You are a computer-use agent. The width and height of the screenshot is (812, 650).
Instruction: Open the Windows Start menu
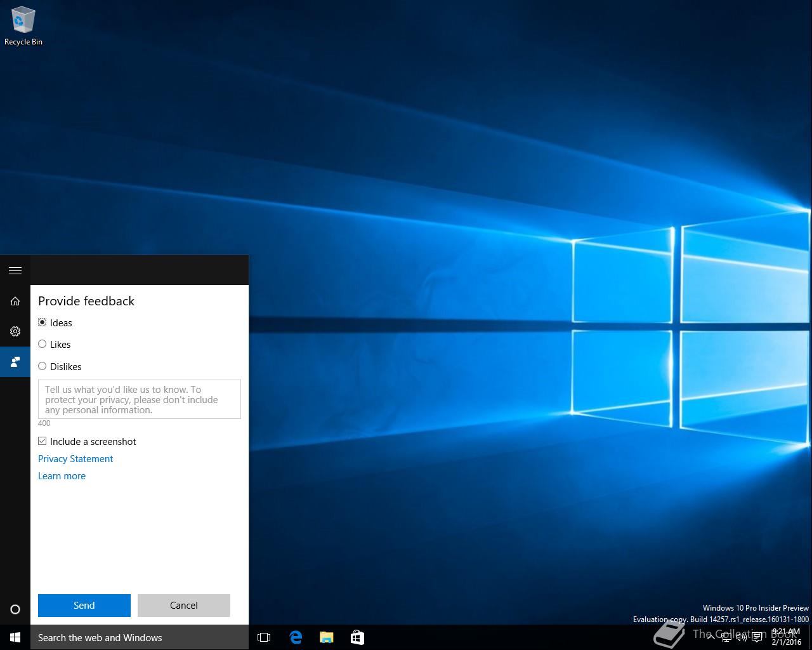(x=15, y=637)
